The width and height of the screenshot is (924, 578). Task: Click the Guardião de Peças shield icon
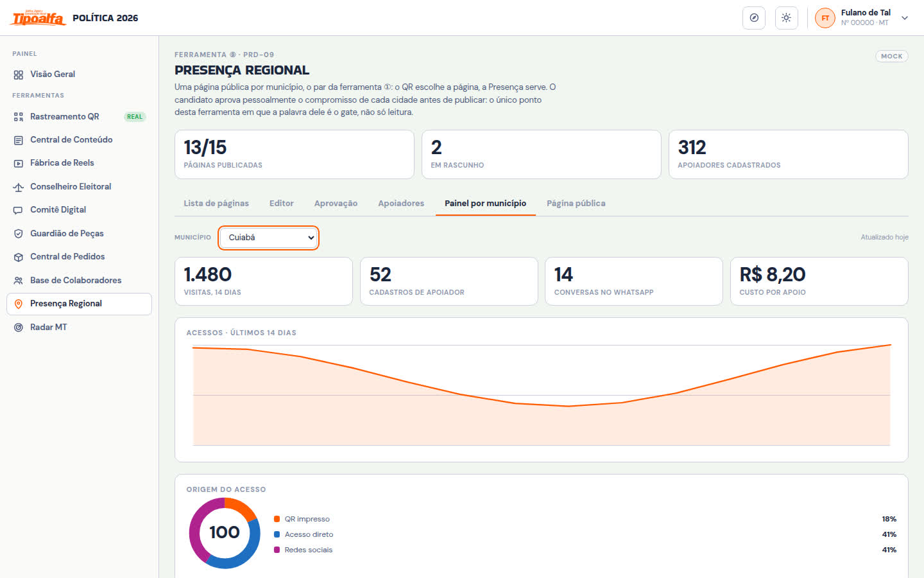(x=19, y=234)
